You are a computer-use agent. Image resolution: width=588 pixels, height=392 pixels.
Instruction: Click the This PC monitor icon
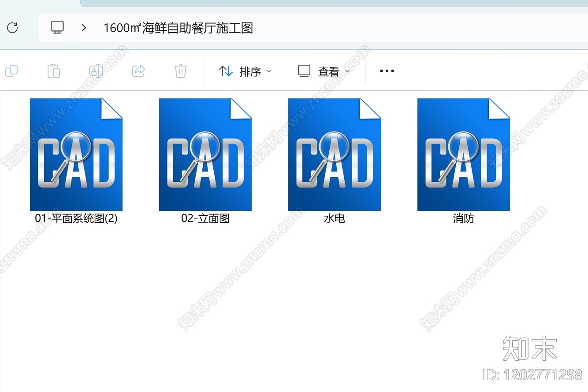pos(57,28)
